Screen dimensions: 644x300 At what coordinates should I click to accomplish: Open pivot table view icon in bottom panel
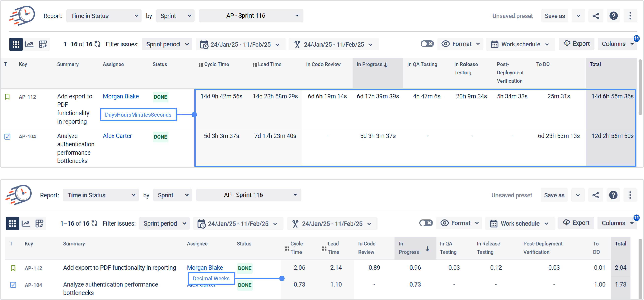coord(39,223)
